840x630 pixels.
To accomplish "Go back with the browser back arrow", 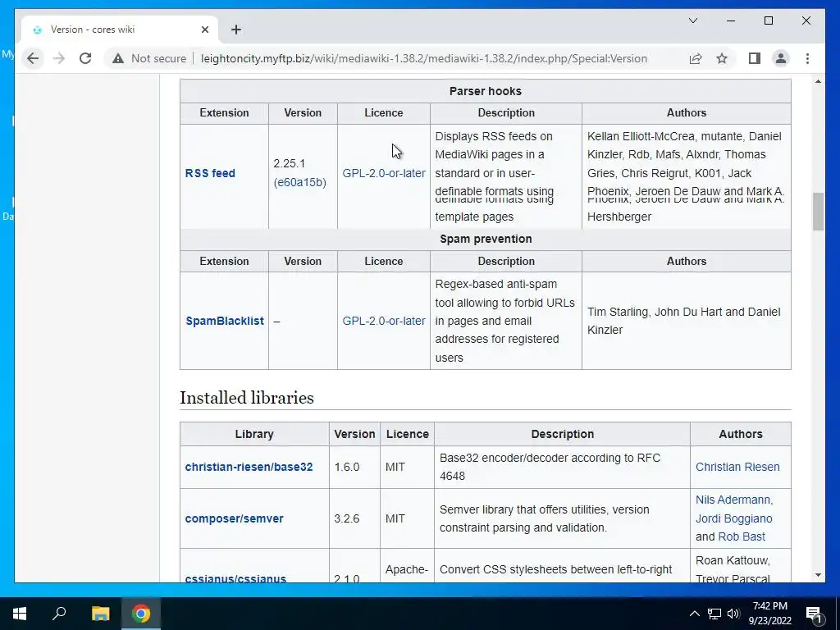I will coord(33,58).
